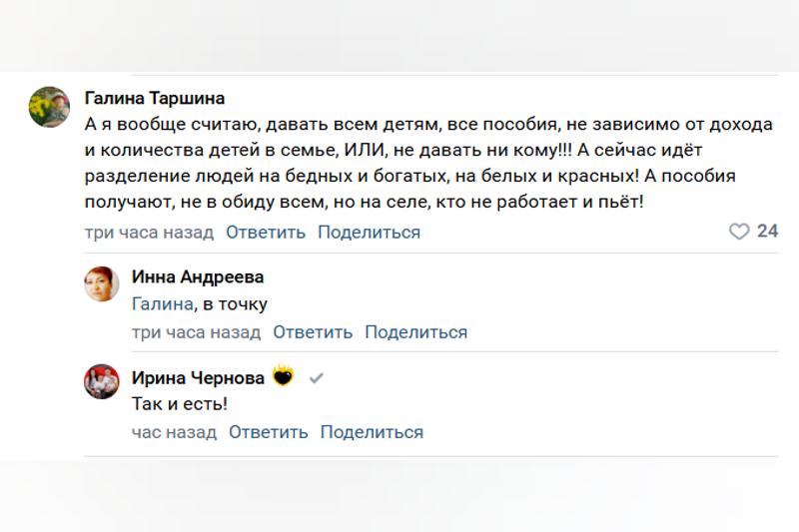Viewport: 799px width, 532px height.
Task: Click the Галина mention in Инна's reply
Action: pyautogui.click(x=162, y=304)
